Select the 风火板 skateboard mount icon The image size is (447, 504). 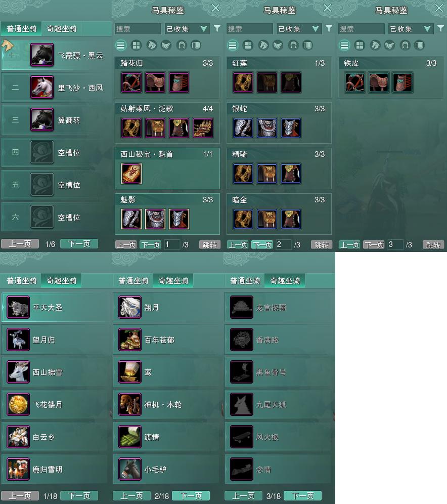click(x=242, y=437)
